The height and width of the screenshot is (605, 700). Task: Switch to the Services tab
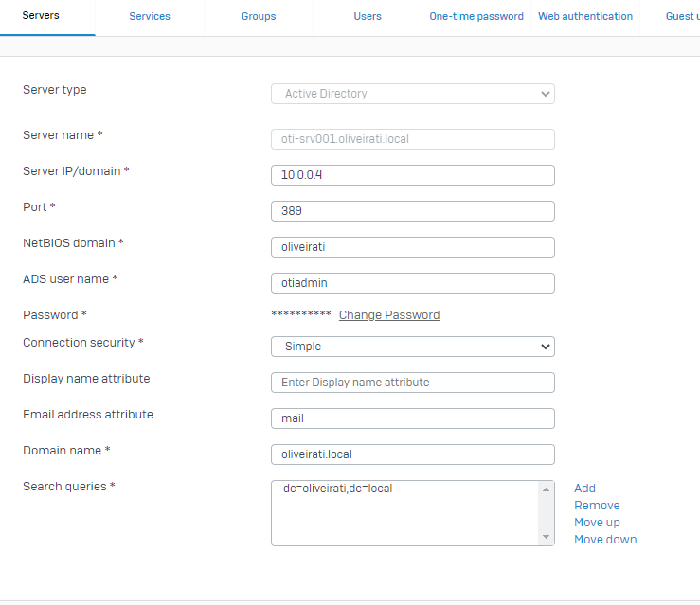(150, 16)
